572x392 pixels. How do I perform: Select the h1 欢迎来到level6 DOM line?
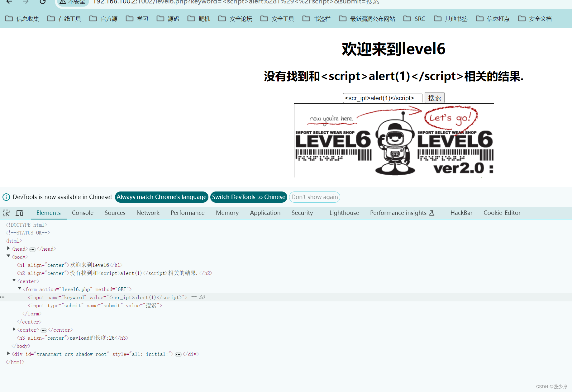click(70, 265)
